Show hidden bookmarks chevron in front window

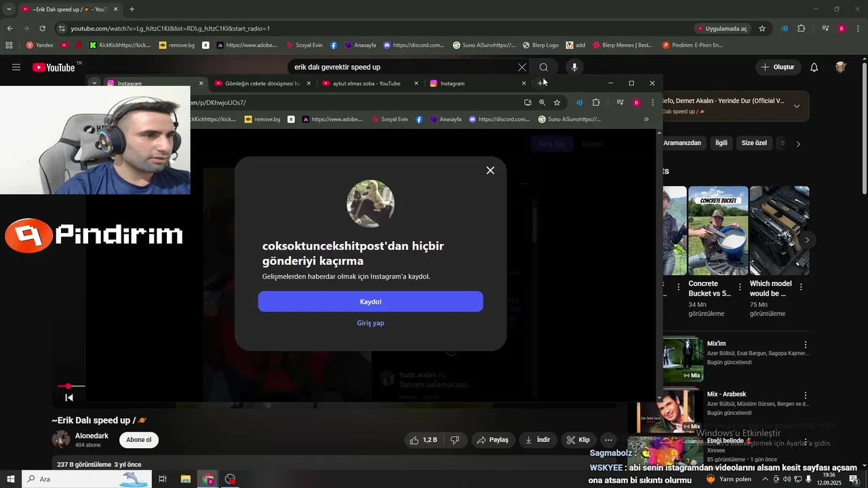(x=646, y=119)
